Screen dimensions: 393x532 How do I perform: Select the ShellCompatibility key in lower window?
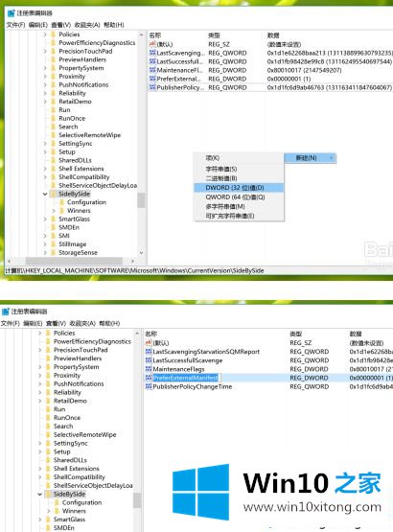[x=79, y=477]
